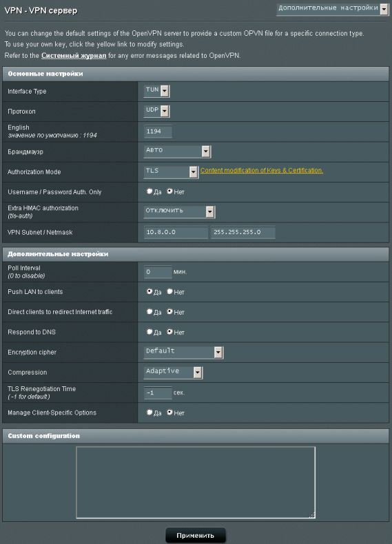Click the VPN - VPN сервер page title
This screenshot has height=544, width=392.
point(41,10)
